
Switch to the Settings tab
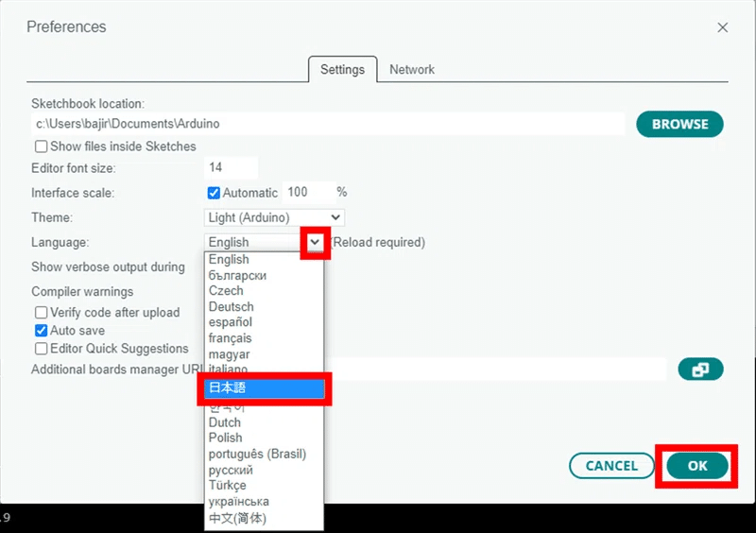(x=342, y=69)
